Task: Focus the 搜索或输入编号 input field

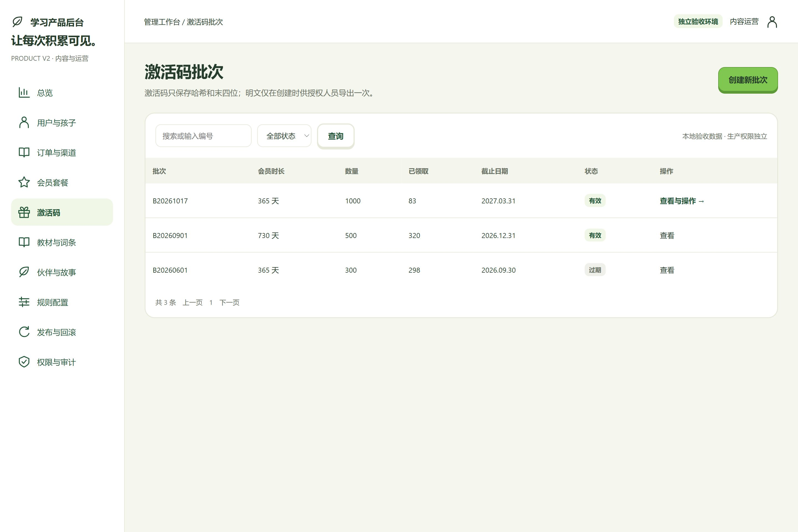Action: coord(203,136)
